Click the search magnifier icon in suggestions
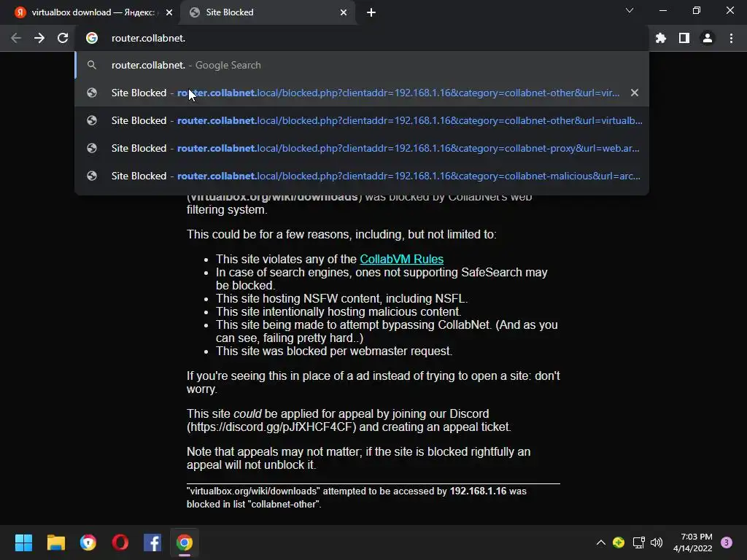 click(x=92, y=65)
